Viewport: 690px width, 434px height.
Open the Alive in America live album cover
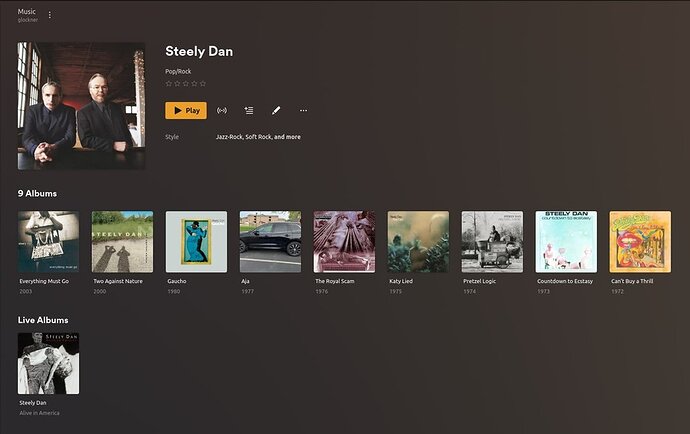pos(48,363)
